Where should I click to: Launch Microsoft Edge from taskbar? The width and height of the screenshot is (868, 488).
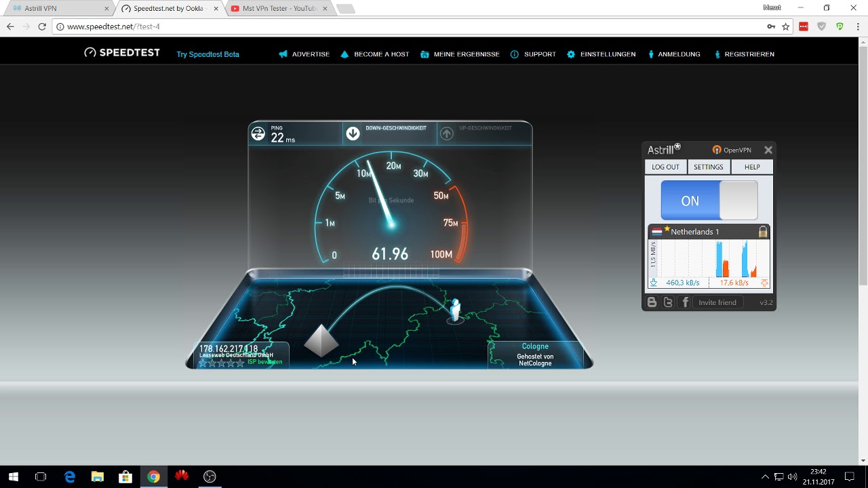[69, 476]
